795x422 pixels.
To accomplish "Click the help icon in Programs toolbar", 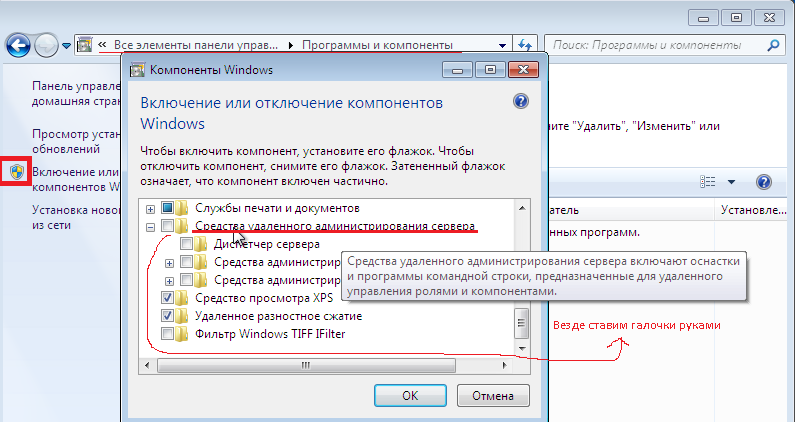I will click(x=764, y=182).
